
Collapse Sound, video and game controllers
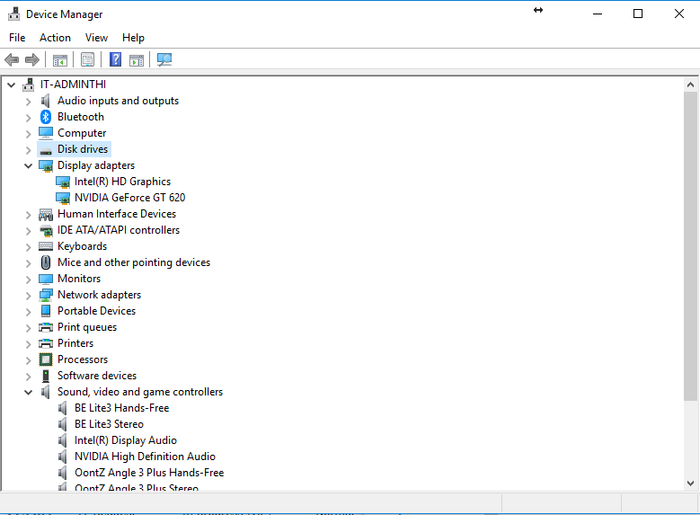point(28,392)
